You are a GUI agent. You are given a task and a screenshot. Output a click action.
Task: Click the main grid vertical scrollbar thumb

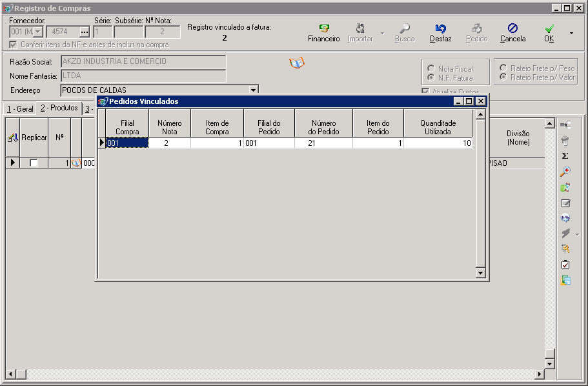pyautogui.click(x=549, y=353)
